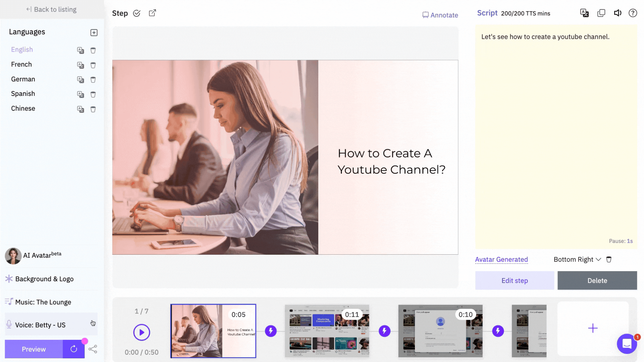Regenerate preview with refresh icon
This screenshot has width=644, height=362.
point(74,349)
